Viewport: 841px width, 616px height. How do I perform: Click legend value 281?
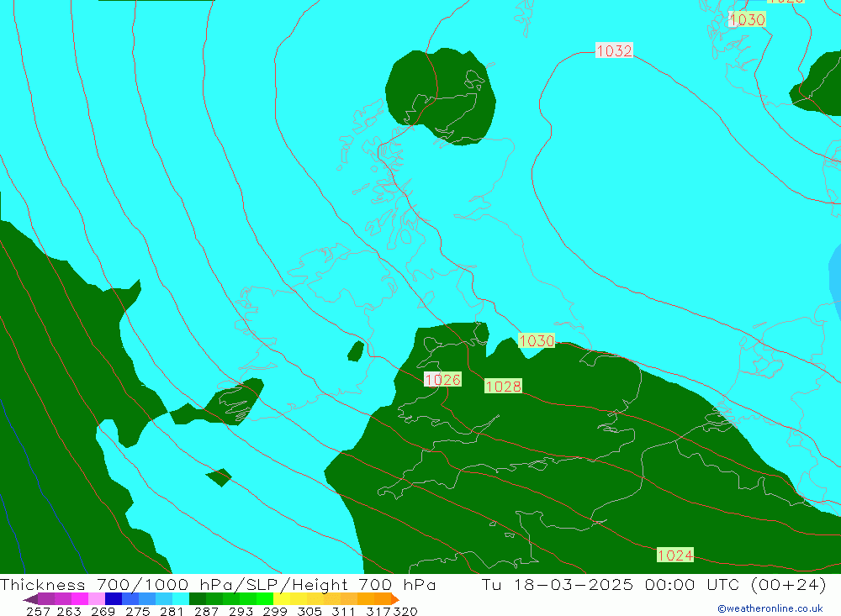[172, 611]
